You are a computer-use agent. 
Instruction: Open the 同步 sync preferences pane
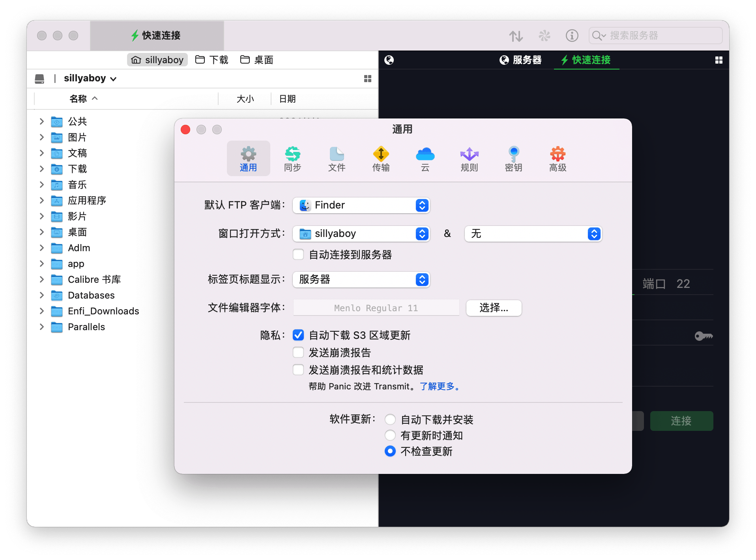pyautogui.click(x=292, y=159)
